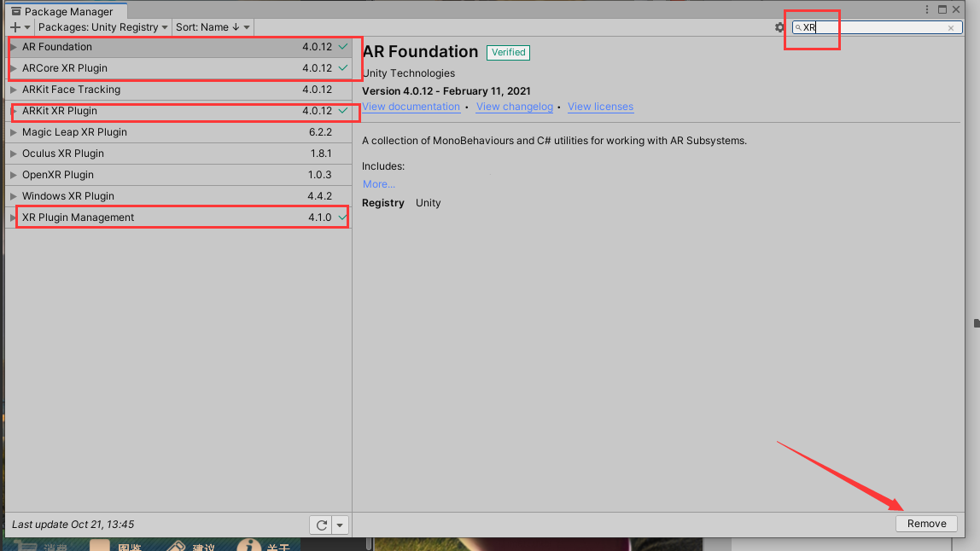Open the View licenses link
Screen dimensions: 980x551
600,107
